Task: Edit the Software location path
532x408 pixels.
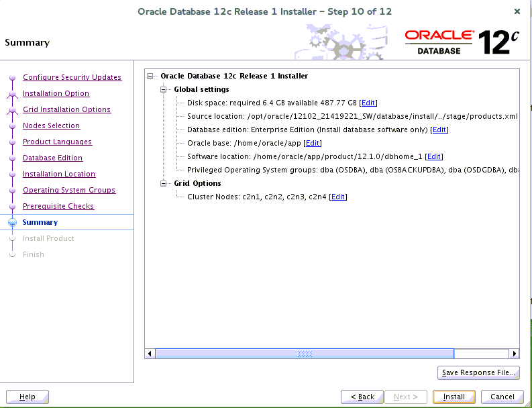Action: click(x=434, y=156)
